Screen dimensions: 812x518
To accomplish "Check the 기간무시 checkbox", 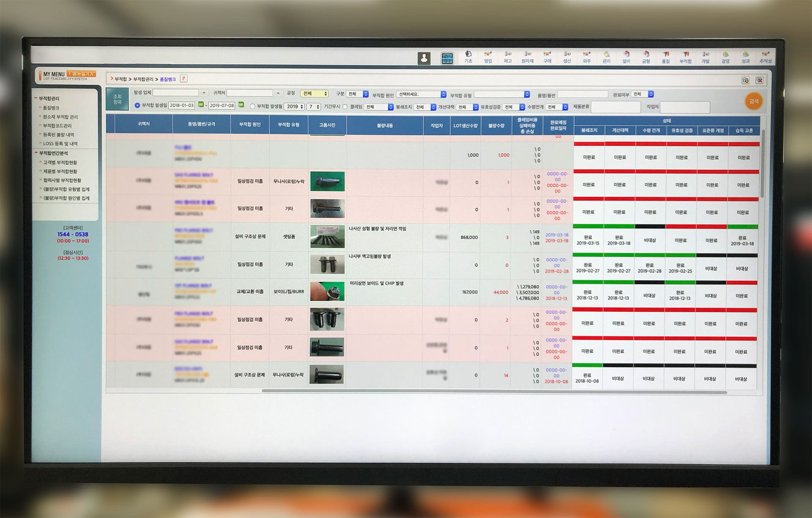I will click(x=345, y=107).
